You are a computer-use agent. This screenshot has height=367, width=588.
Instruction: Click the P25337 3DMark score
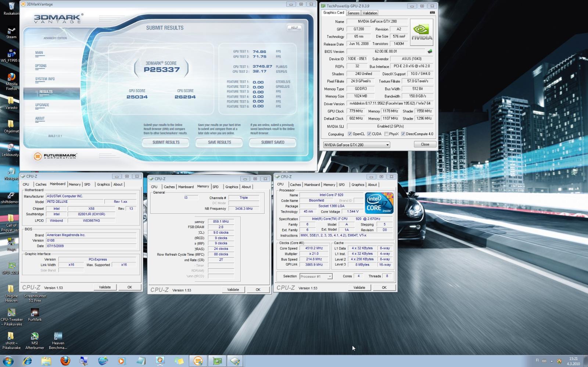(x=162, y=70)
